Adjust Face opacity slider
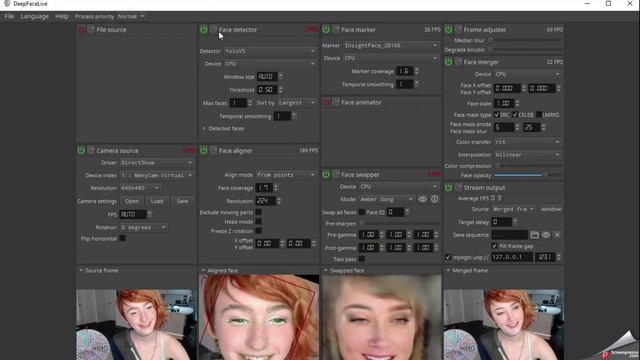The height and width of the screenshot is (360, 640). click(528, 175)
